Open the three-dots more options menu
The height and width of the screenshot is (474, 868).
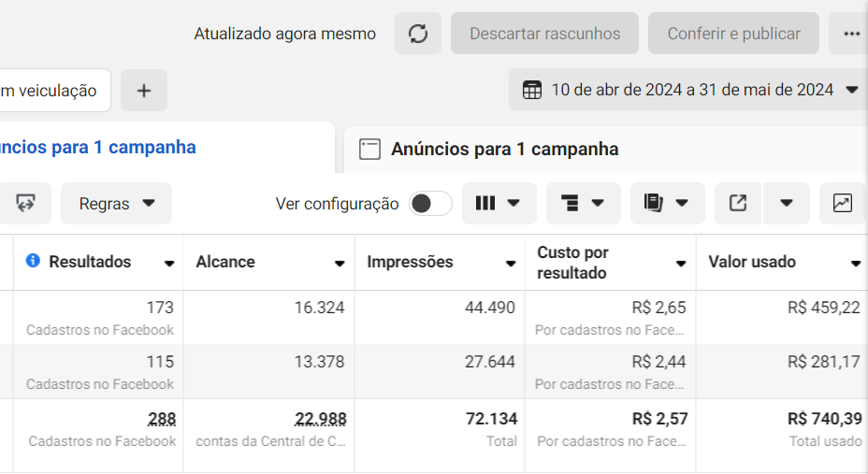point(851,34)
